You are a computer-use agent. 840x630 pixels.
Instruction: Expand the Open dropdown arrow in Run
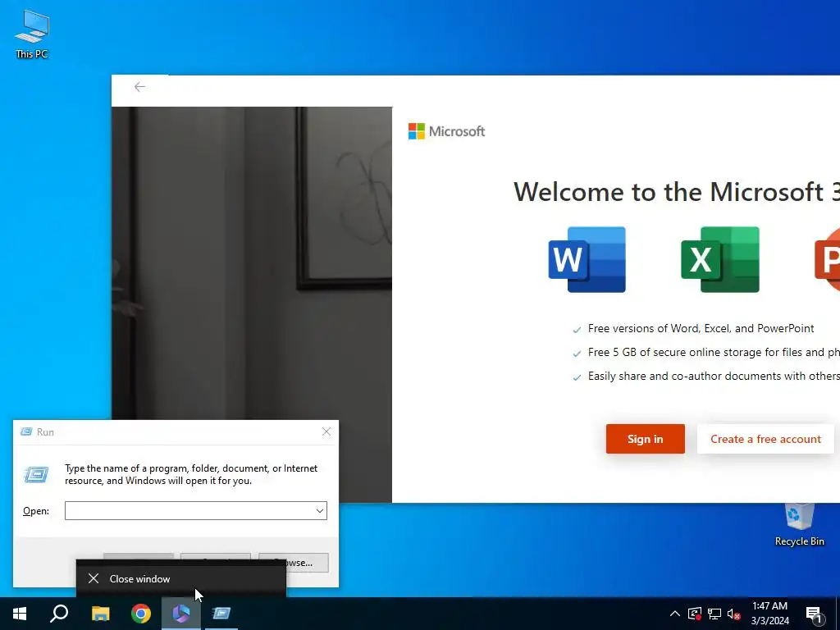[320, 510]
